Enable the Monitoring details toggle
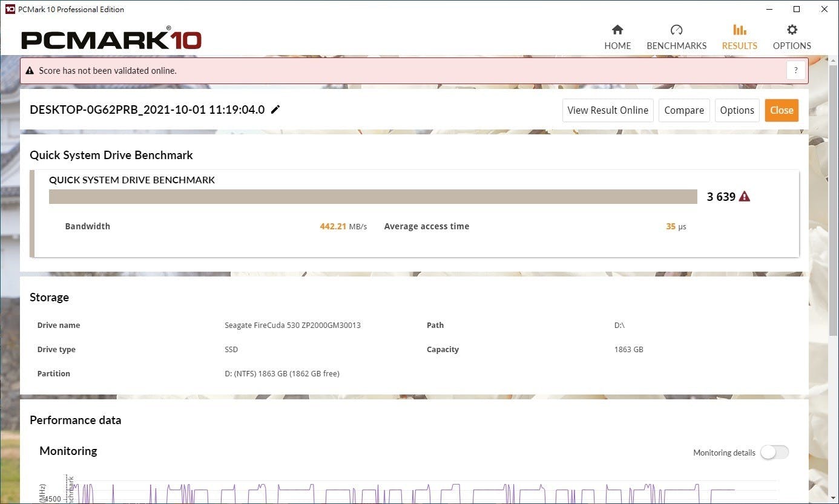Viewport: 839px width, 504px height. pos(775,453)
